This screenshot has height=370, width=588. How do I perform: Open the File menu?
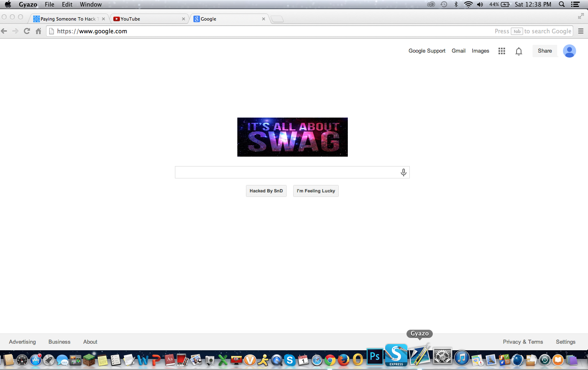pos(50,5)
